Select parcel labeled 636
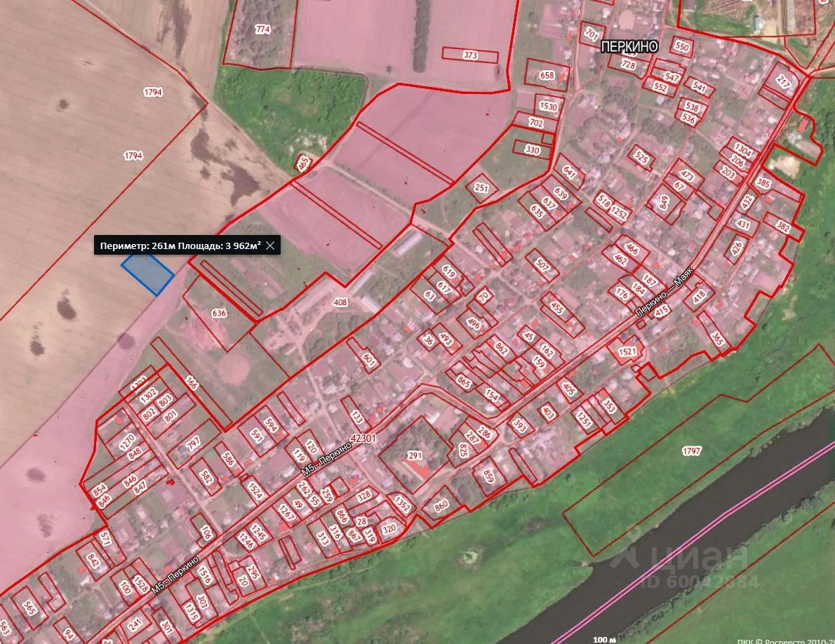Image resolution: width=835 pixels, height=644 pixels. (219, 313)
